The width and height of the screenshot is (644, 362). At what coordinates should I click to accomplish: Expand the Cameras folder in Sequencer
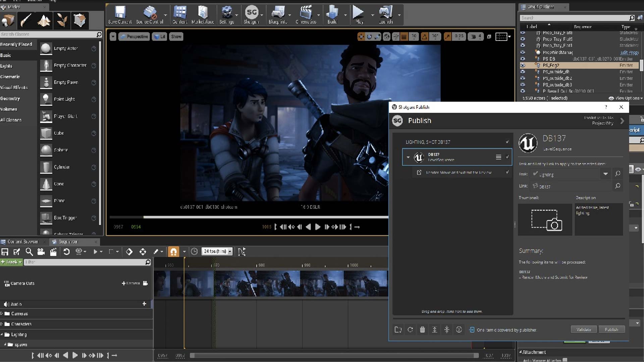point(2,314)
